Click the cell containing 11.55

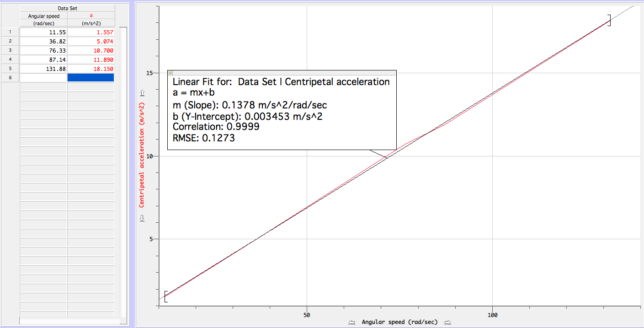(43, 32)
